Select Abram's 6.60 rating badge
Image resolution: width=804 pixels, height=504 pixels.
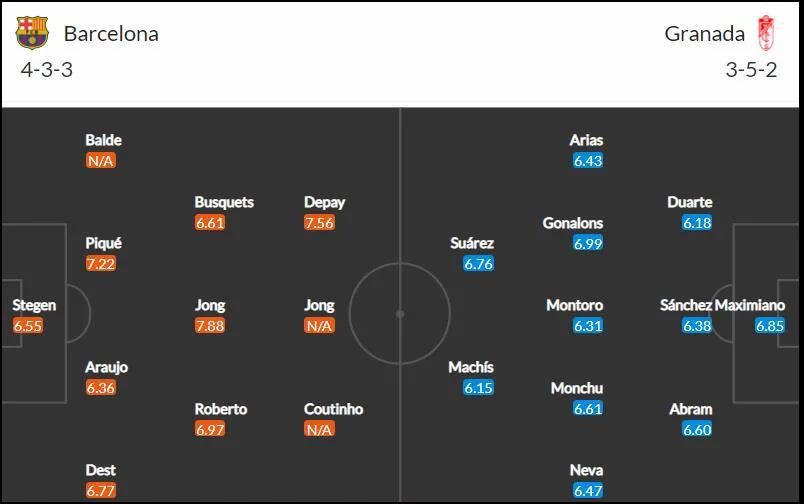point(697,429)
